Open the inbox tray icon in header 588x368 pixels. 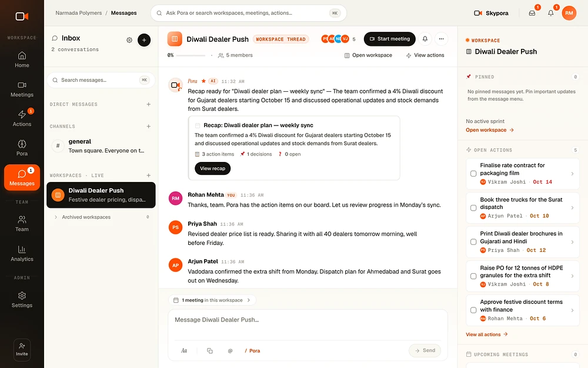(x=532, y=13)
